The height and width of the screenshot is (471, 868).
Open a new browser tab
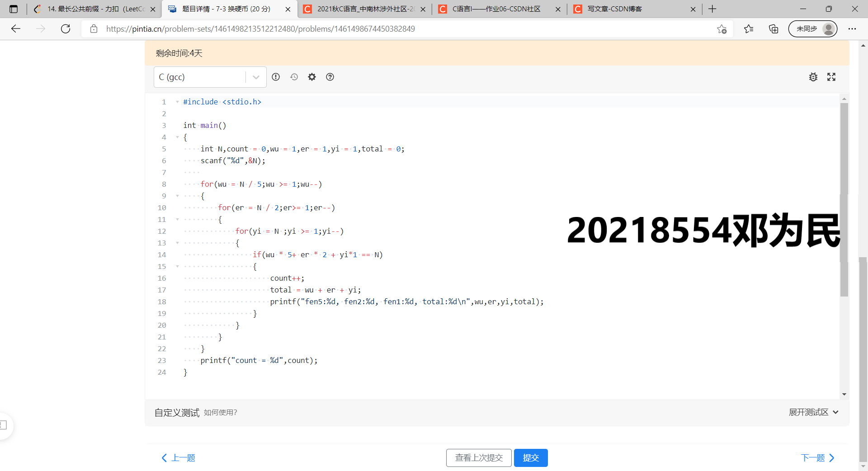coord(712,9)
